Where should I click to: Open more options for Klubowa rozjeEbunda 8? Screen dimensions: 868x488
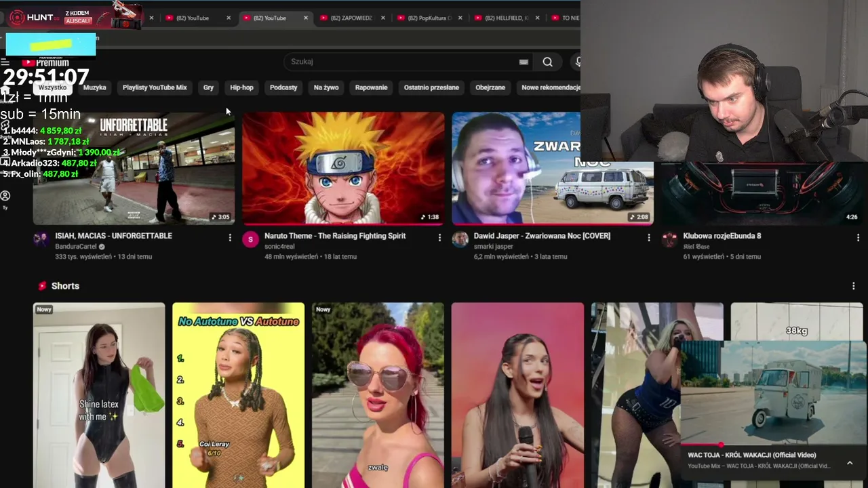tap(859, 237)
